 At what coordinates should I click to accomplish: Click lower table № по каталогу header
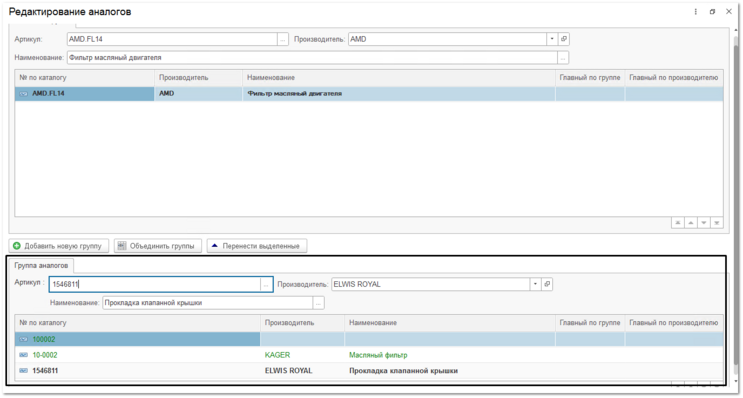click(137, 323)
